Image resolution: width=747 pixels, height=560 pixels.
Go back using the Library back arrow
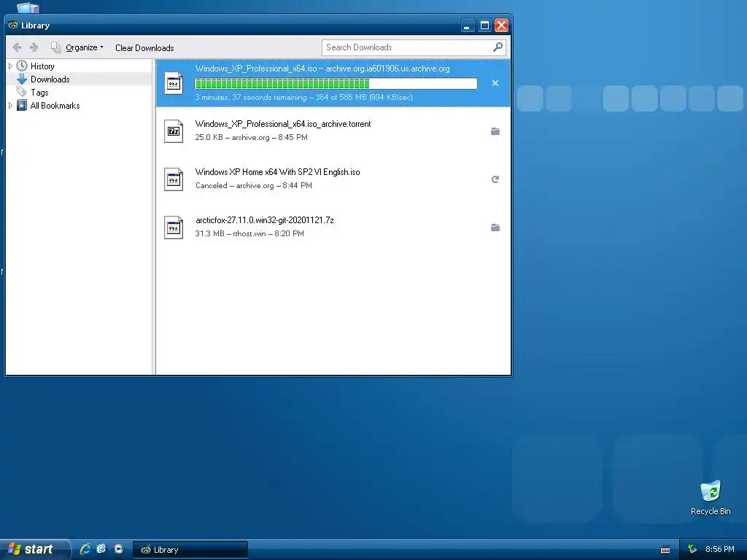click(x=18, y=47)
